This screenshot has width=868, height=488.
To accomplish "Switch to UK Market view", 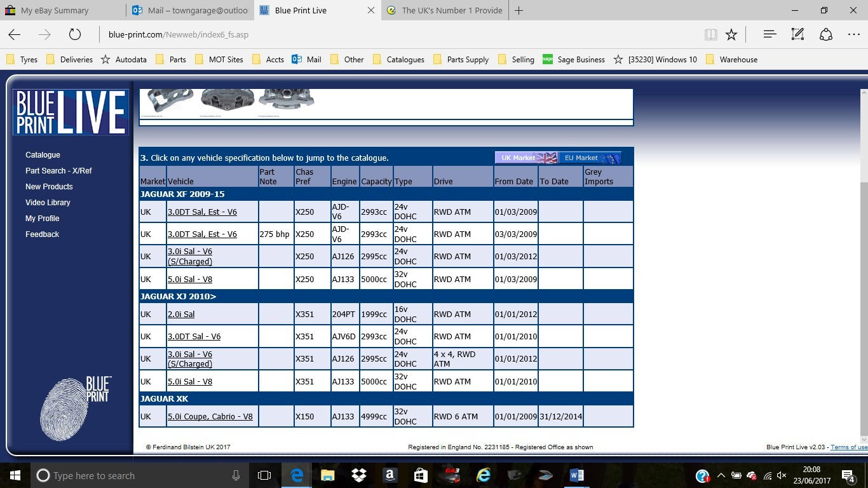I will point(526,158).
